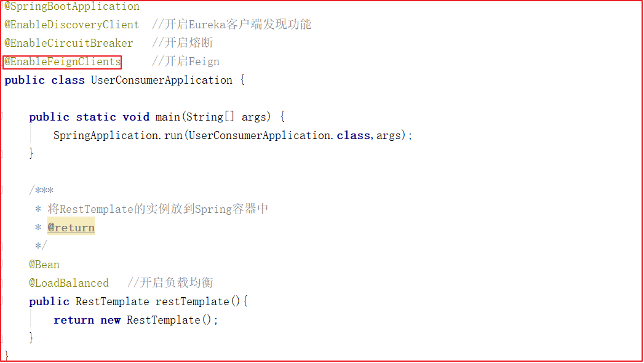Viewport: 644px width, 363px height.
Task: Click the String[] args parameter
Action: tap(228, 117)
